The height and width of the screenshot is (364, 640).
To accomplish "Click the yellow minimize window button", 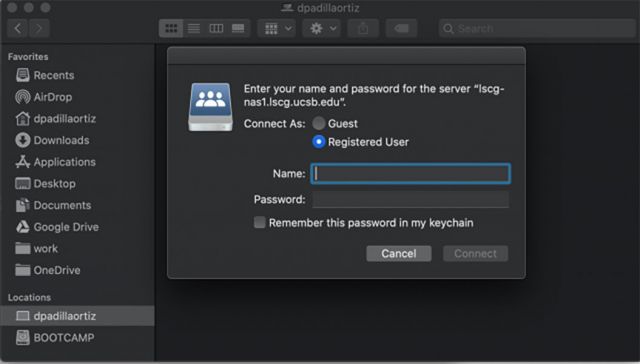I will pos(29,8).
